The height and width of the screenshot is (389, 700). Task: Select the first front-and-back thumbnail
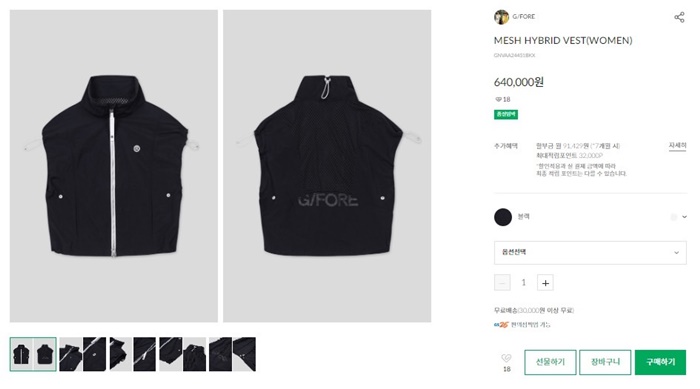pyautogui.click(x=33, y=354)
